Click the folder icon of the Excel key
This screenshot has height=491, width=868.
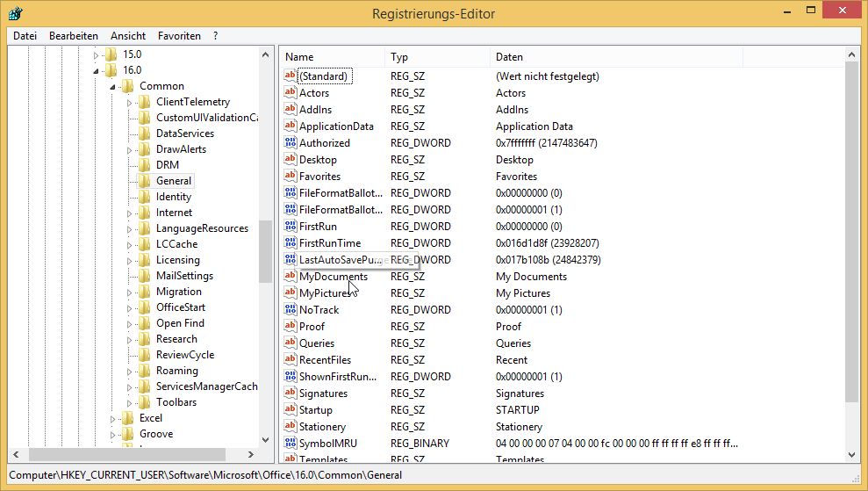click(128, 418)
